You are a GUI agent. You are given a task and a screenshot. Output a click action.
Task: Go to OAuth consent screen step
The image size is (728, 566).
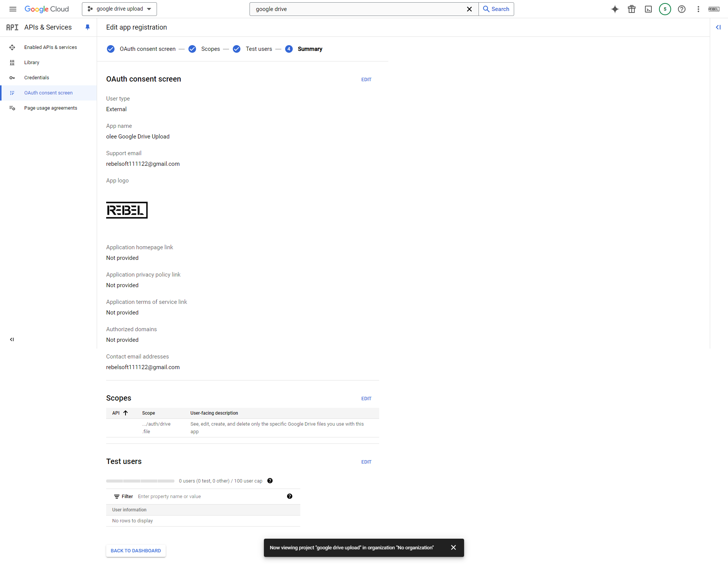click(141, 49)
